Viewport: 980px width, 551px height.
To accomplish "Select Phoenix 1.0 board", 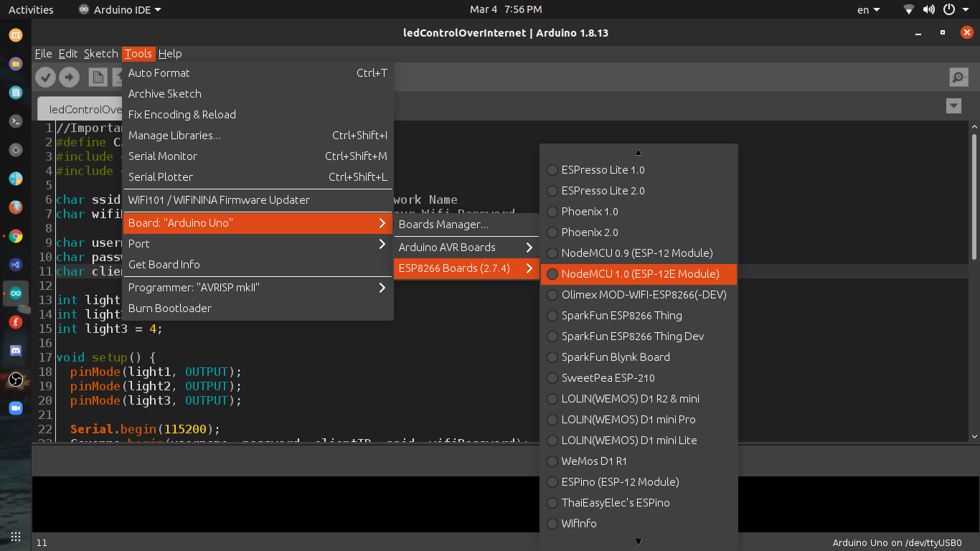I will (x=639, y=212).
